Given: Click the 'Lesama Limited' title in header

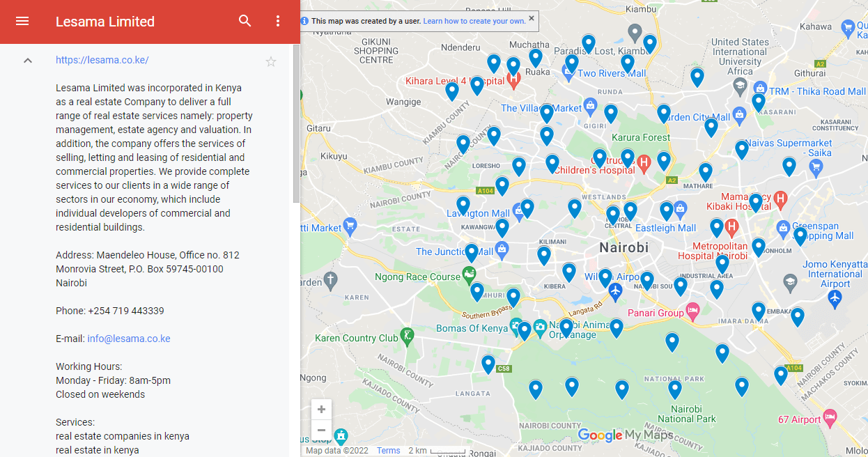Looking at the screenshot, I should pos(105,22).
